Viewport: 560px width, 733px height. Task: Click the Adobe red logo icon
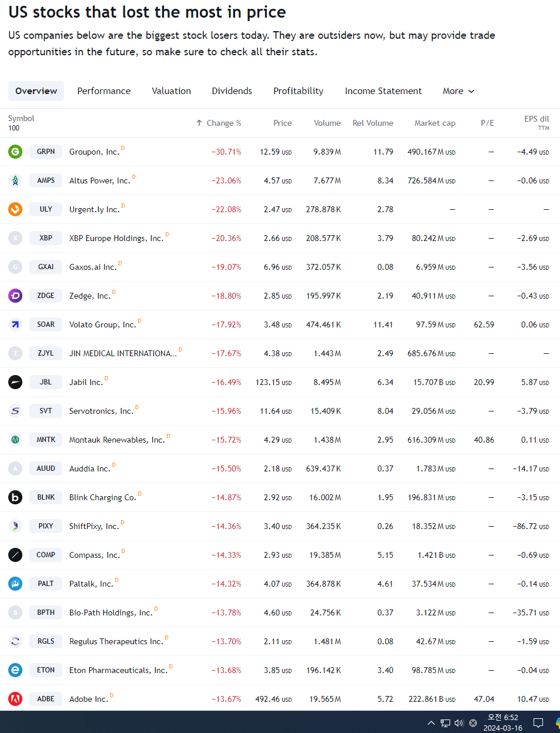(15, 699)
